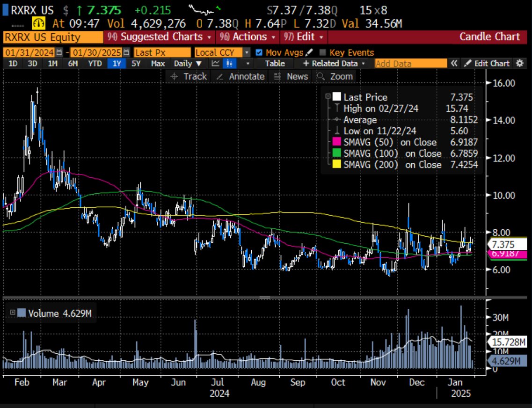
Task: Click the 7.375 last price axis label
Action: tap(507, 245)
